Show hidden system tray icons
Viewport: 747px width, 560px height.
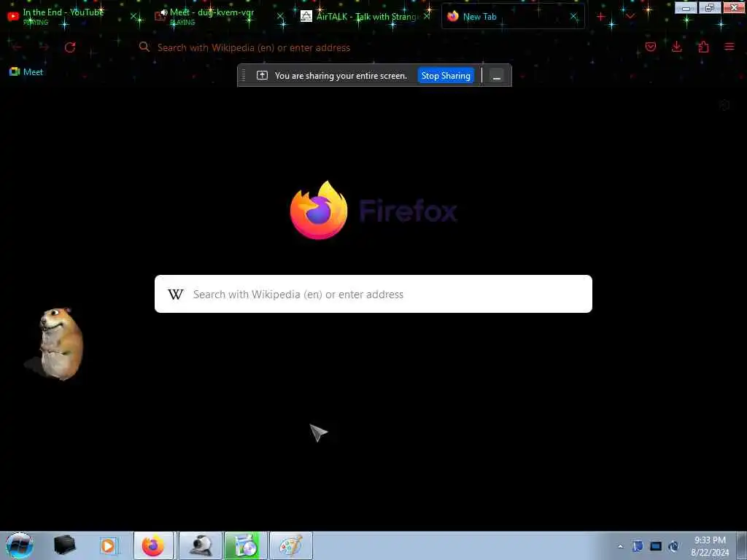click(620, 546)
